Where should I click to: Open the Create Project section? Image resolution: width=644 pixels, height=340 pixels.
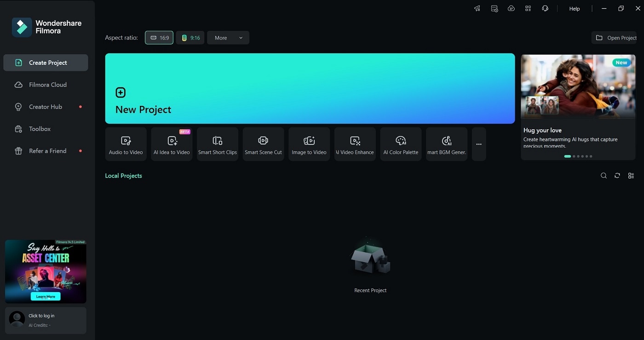pyautogui.click(x=46, y=63)
